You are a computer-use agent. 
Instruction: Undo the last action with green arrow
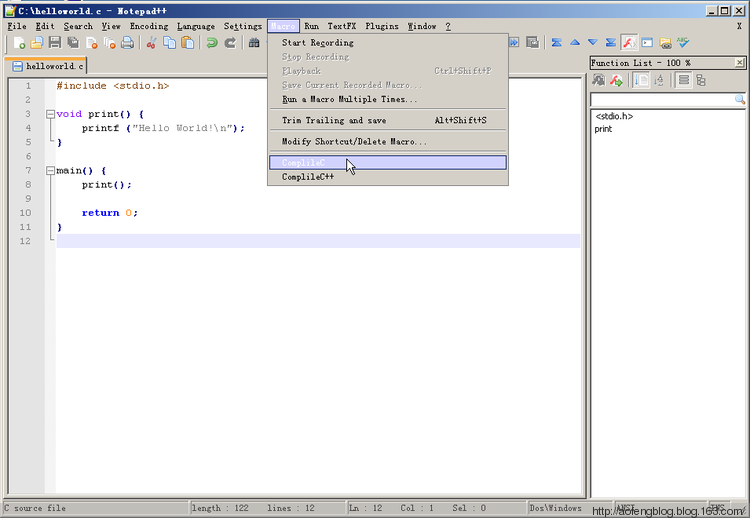(x=212, y=43)
